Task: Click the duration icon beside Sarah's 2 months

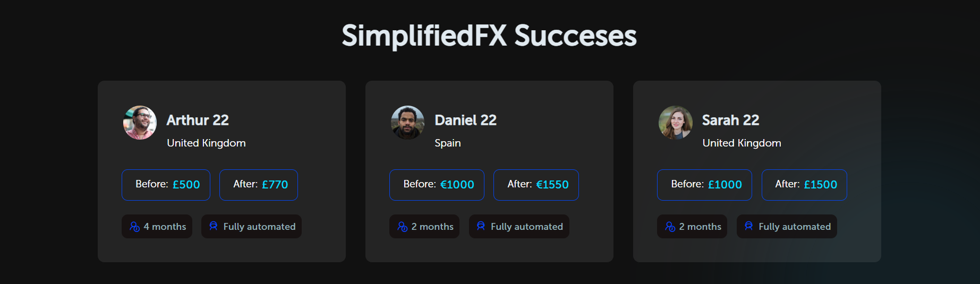Action: [670, 227]
